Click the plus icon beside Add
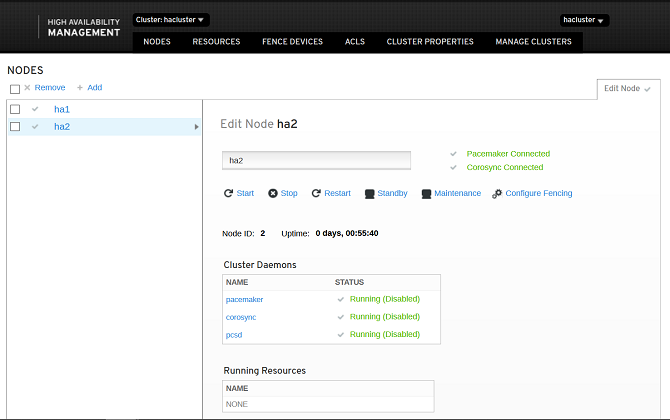Viewport: 670px width, 420px height. (x=79, y=88)
